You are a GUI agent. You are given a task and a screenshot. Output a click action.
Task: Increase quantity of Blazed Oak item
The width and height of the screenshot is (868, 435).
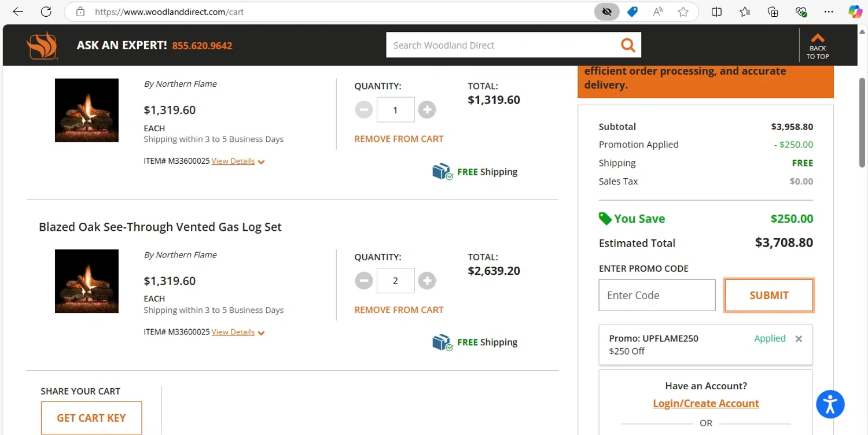[x=427, y=281]
